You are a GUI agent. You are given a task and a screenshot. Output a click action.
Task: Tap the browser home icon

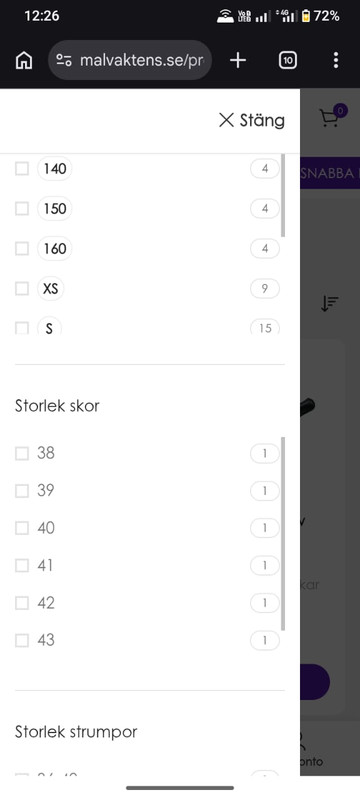pos(23,60)
